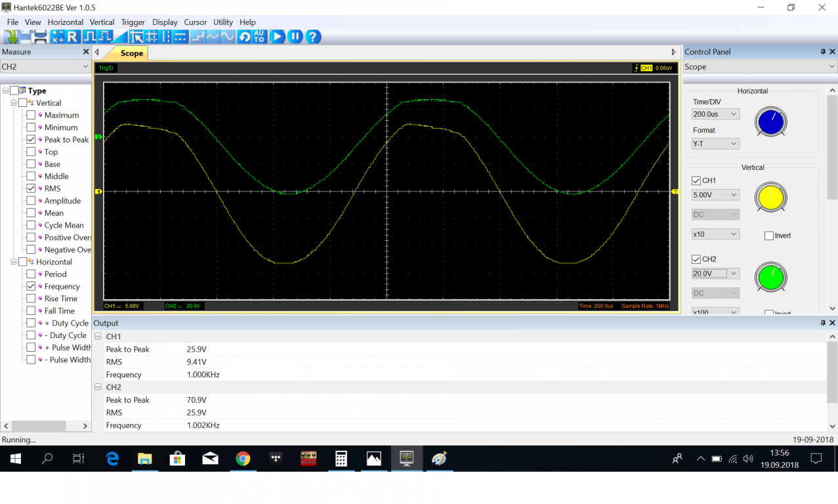Select the vertical cursors icon
The width and height of the screenshot is (838, 504).
[x=165, y=37]
